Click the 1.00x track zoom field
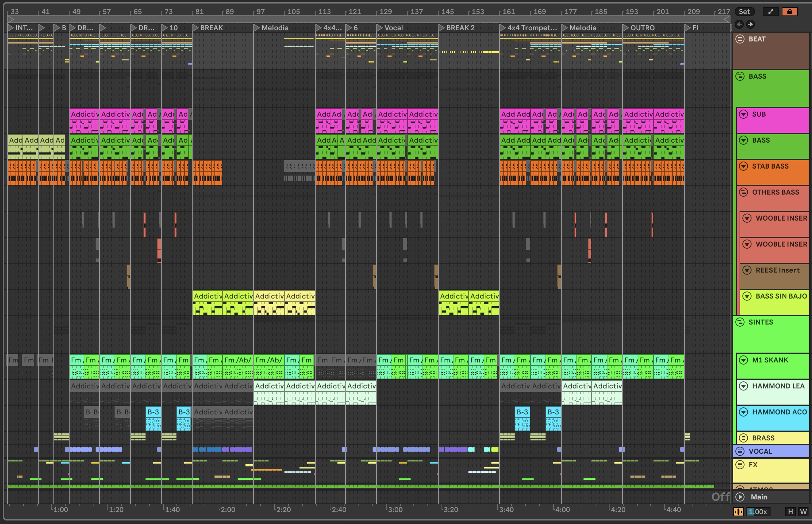The height and width of the screenshot is (524, 812). point(758,512)
